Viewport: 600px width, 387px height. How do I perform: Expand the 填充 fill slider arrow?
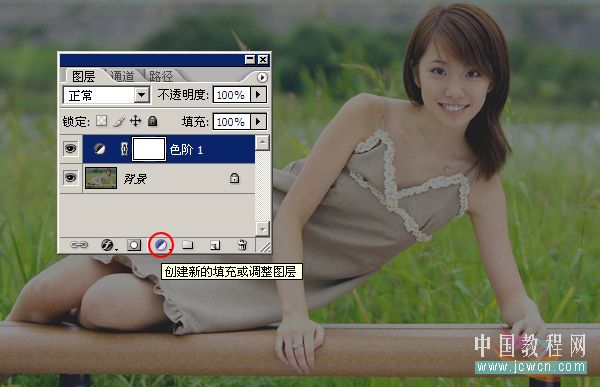(258, 121)
